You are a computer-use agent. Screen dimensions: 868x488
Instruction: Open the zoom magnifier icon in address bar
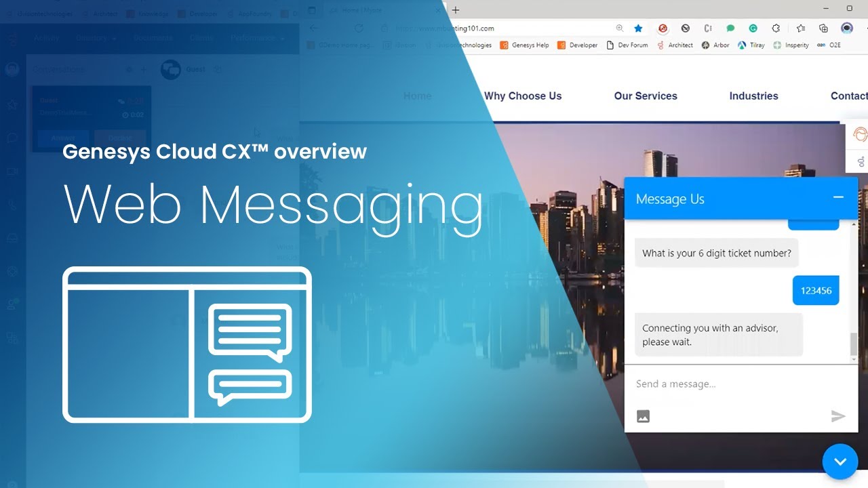(x=619, y=28)
